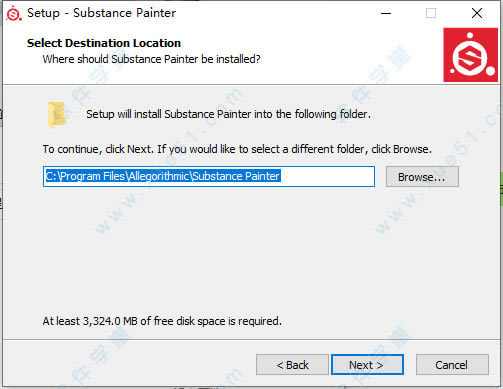Screen dimensions: 503x389
Task: Click the 'Setup will install Substance Painter' message
Action: pos(228,114)
